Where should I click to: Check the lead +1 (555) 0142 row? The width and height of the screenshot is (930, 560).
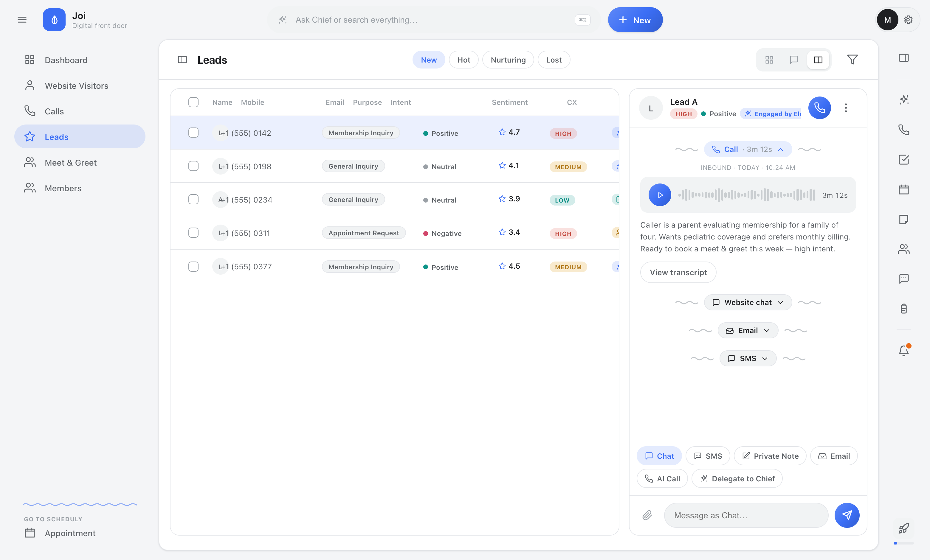click(193, 133)
